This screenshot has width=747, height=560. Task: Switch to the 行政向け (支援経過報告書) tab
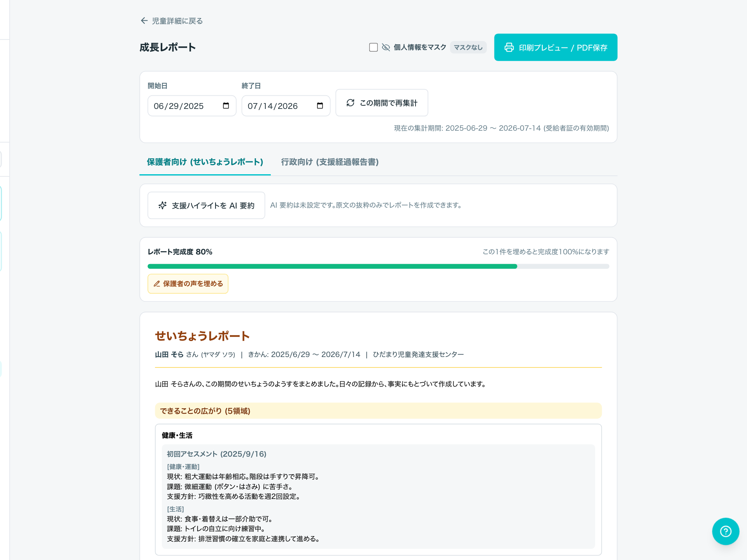330,162
